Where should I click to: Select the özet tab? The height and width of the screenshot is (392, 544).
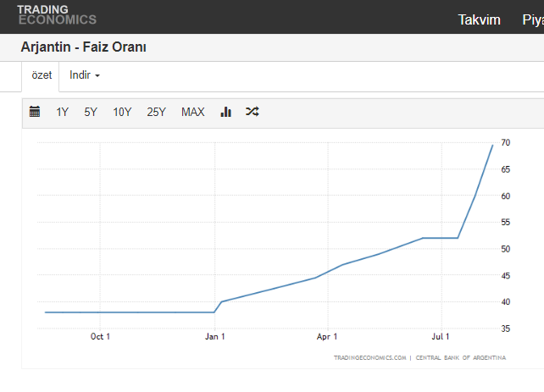pos(42,75)
